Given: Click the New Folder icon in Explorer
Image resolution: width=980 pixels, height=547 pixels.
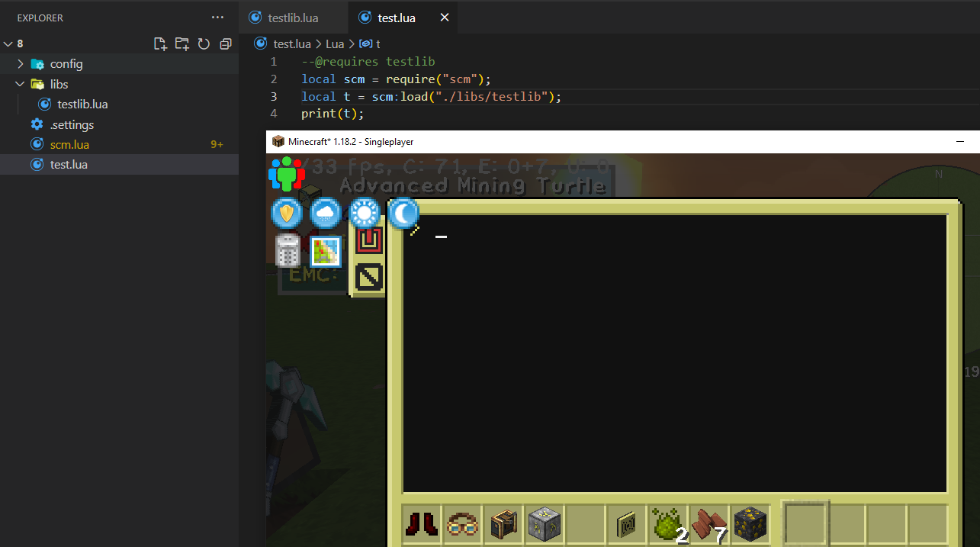Looking at the screenshot, I should click(182, 44).
